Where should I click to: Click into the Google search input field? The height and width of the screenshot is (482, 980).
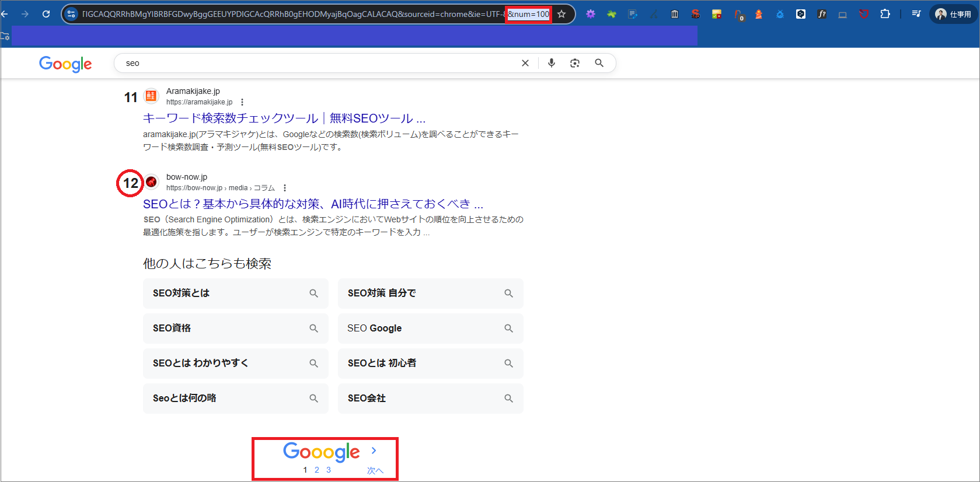(315, 63)
